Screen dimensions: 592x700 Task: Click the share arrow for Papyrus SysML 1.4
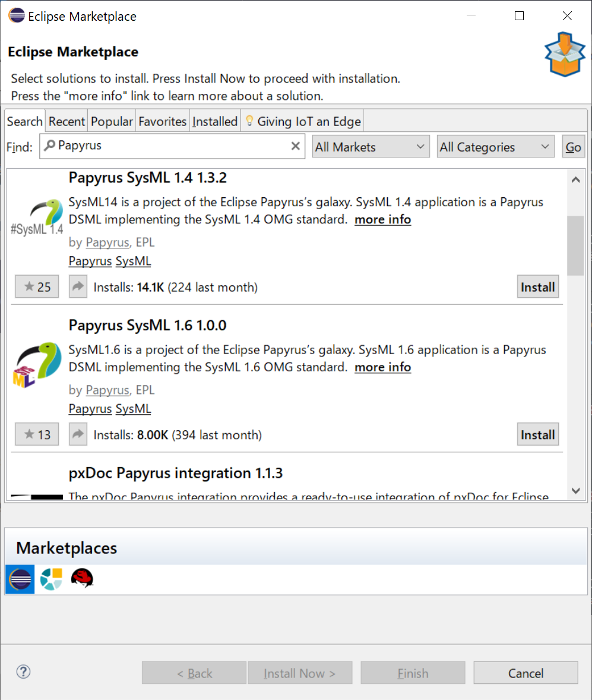point(78,286)
